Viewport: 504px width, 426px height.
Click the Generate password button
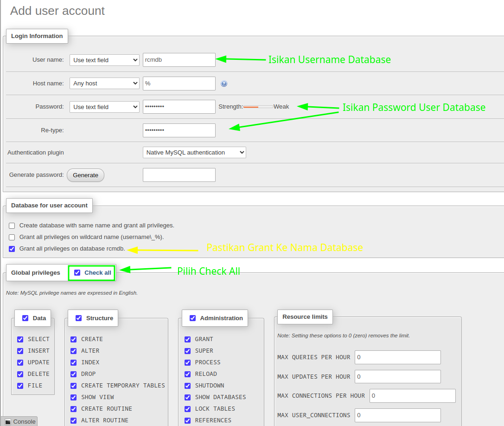85,175
